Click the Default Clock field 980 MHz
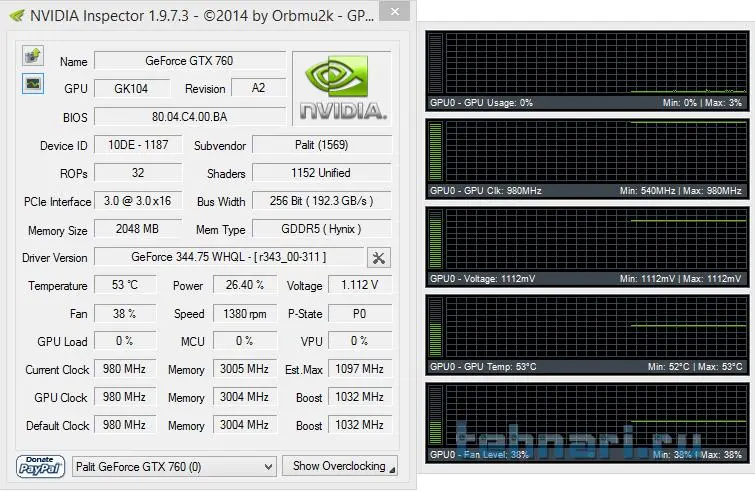 coord(125,425)
